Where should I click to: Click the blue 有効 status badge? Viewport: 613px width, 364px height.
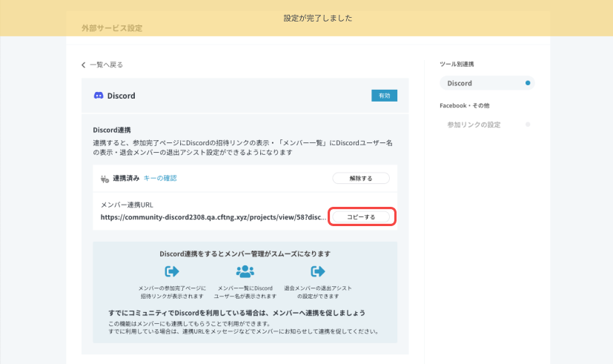pyautogui.click(x=384, y=96)
